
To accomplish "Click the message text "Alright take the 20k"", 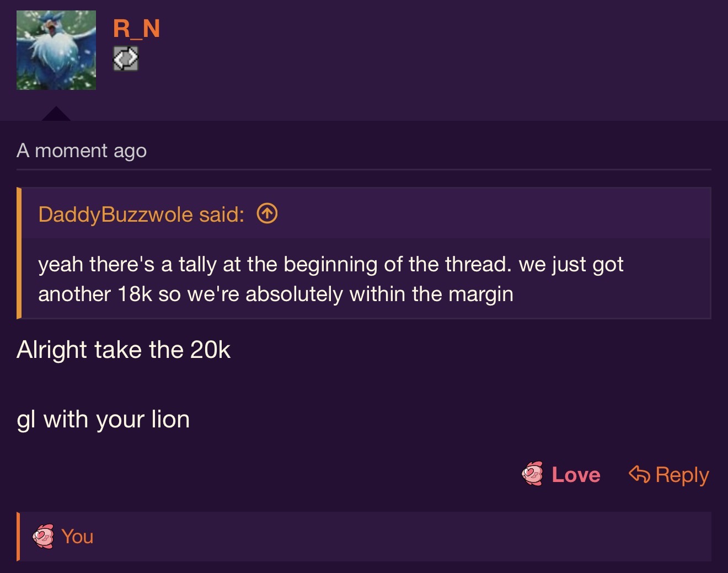I will [x=124, y=350].
